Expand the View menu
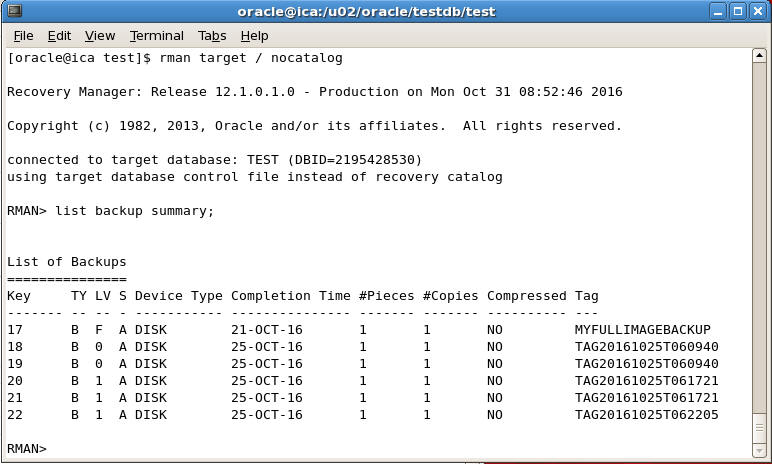 (99, 36)
